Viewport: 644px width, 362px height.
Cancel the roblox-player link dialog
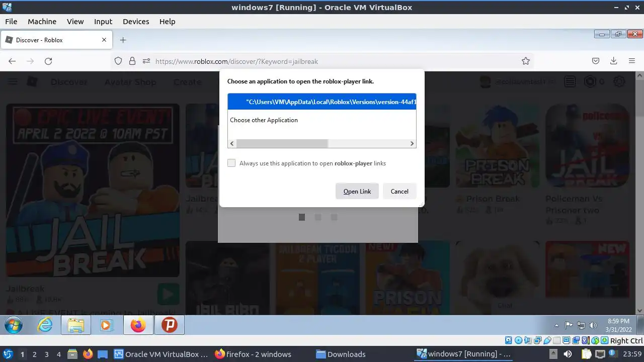[399, 191]
